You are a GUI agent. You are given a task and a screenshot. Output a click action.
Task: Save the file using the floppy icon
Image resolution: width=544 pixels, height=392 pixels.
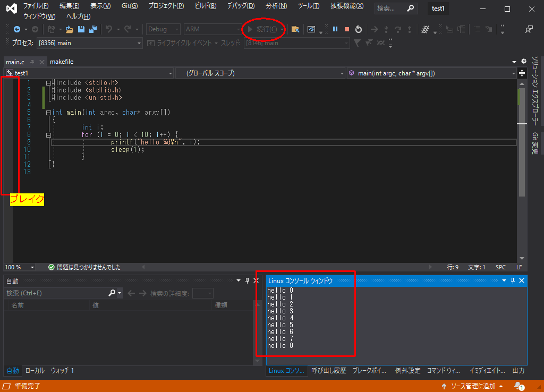click(x=81, y=29)
